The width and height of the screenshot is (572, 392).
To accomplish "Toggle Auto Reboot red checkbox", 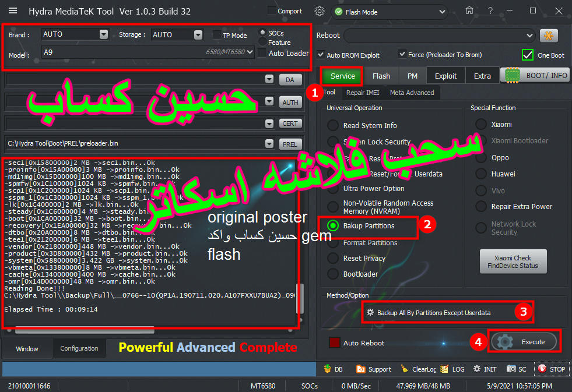I will pos(335,342).
